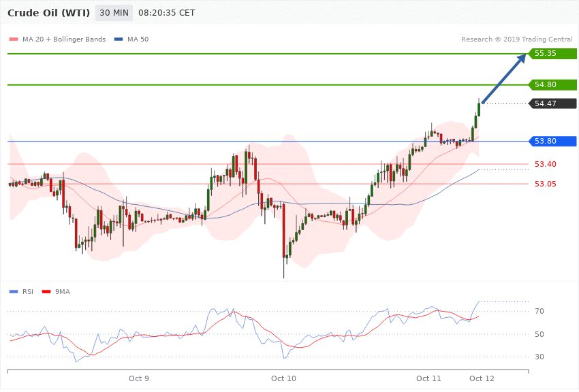579x392 pixels.
Task: Click the Oct 10 date axis label
Action: (283, 378)
